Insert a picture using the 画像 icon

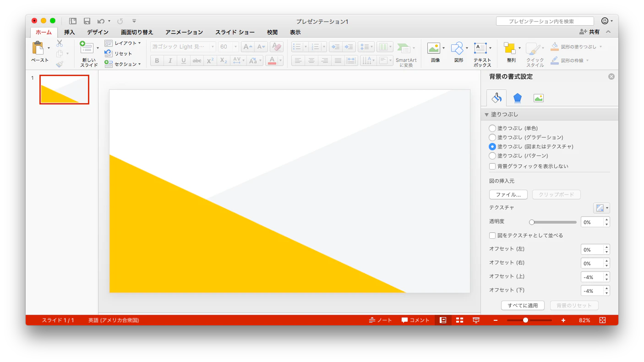[x=433, y=48]
